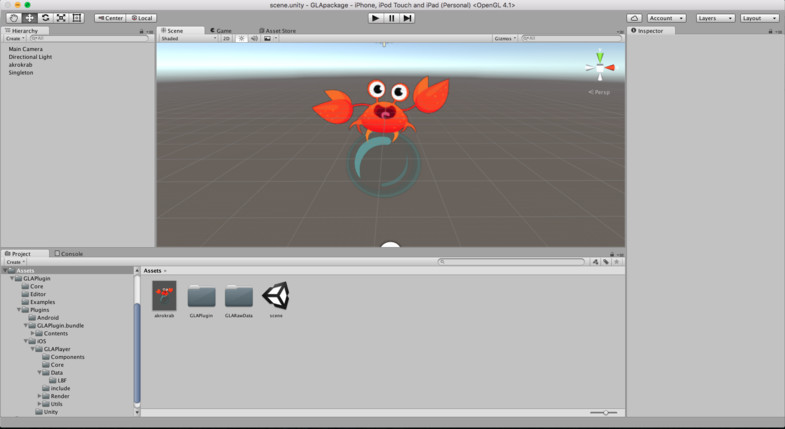Select the Move tool

30,18
